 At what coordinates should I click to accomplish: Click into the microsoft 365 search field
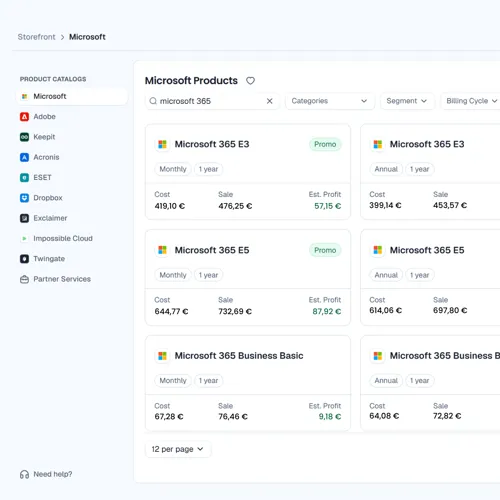(x=208, y=101)
